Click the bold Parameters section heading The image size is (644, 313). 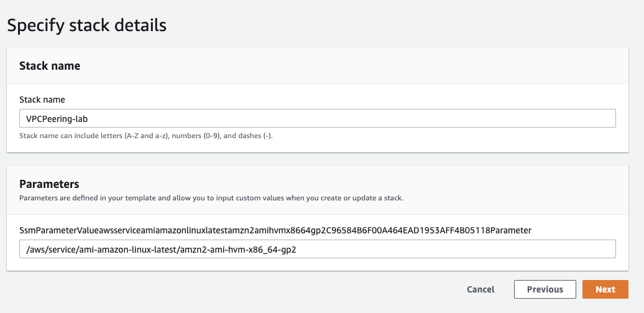tap(49, 184)
